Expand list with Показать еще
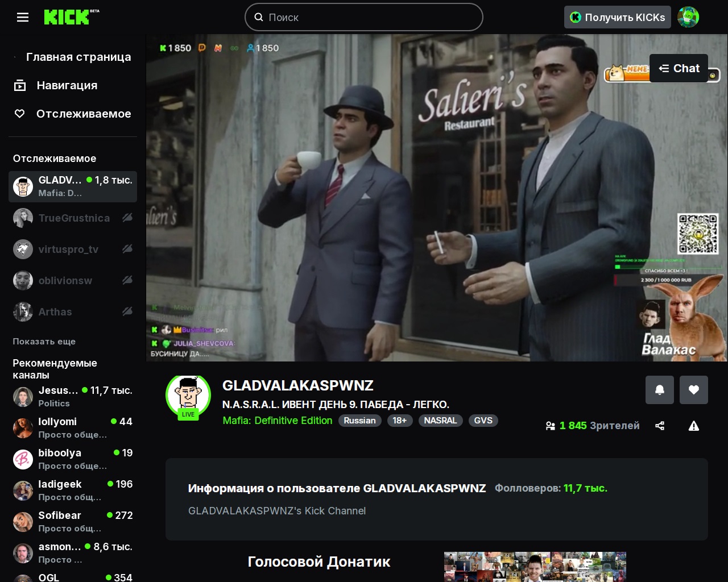Screen dimensions: 728x582 pos(44,342)
